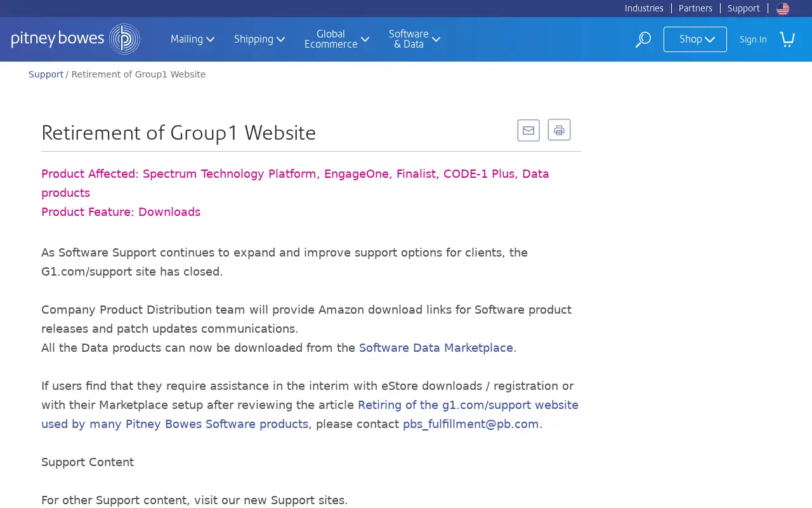
Task: Expand the Software & Data menu
Action: point(415,39)
